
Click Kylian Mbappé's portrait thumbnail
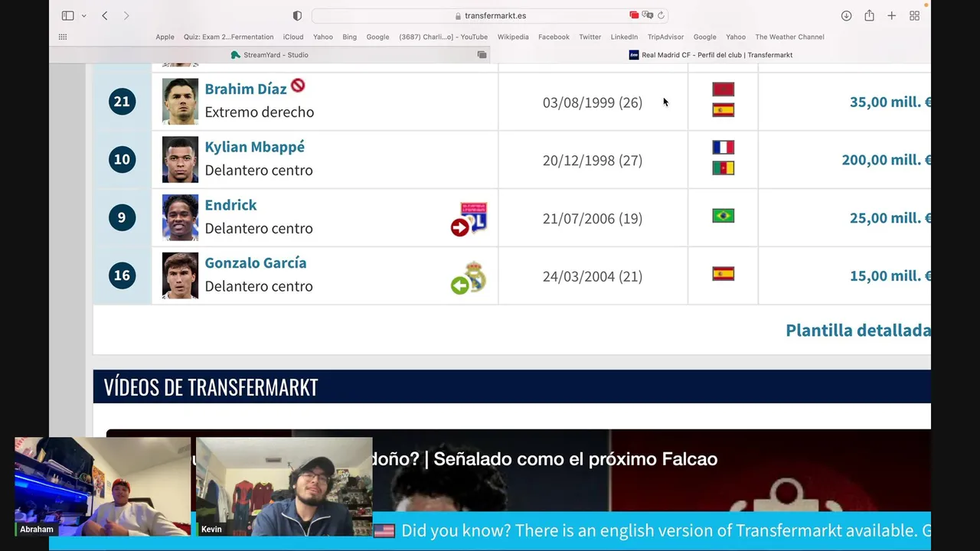pos(180,159)
